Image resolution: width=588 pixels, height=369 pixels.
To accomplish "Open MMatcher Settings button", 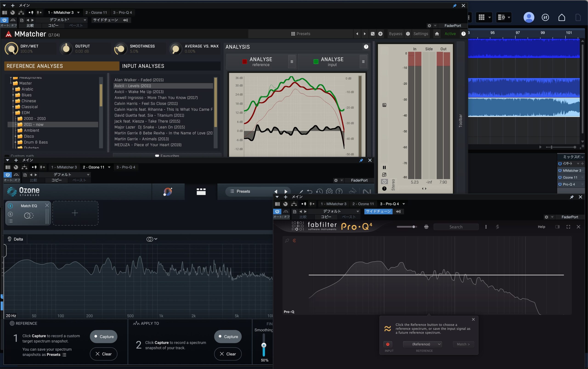I will pos(421,34).
